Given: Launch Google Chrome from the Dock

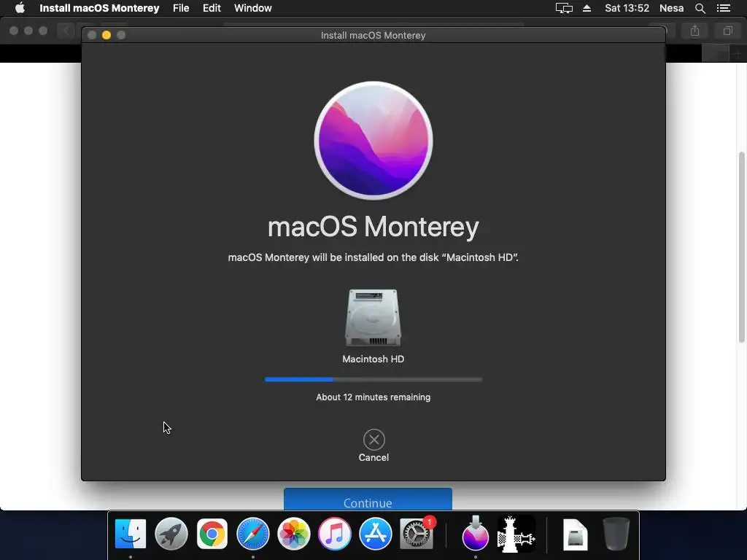Looking at the screenshot, I should (212, 533).
